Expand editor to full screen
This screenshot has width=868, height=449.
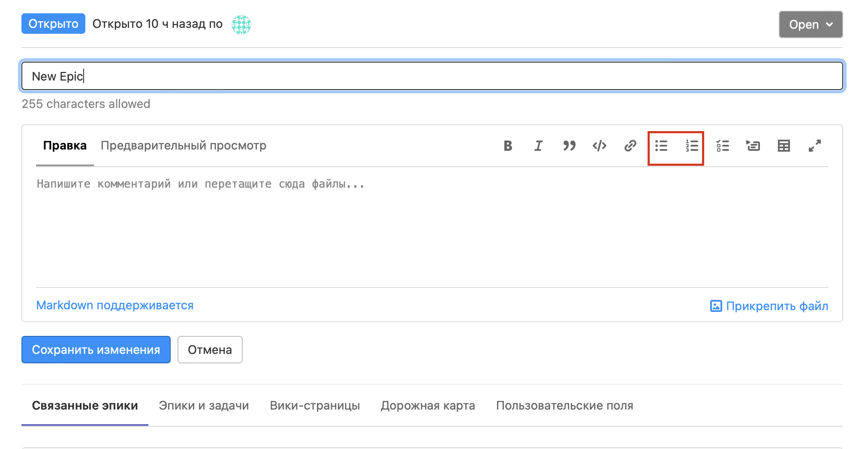click(814, 146)
